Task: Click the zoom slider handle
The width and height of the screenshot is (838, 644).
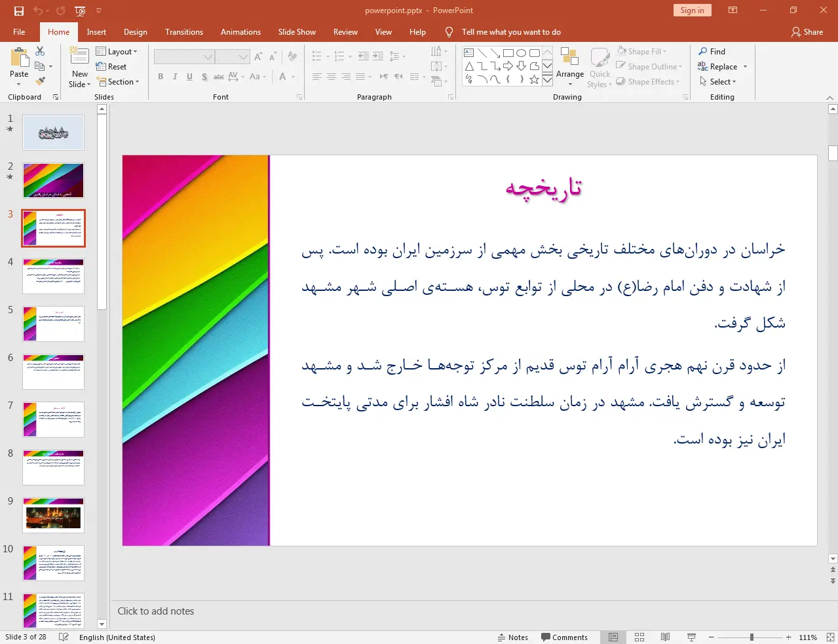Action: click(752, 637)
